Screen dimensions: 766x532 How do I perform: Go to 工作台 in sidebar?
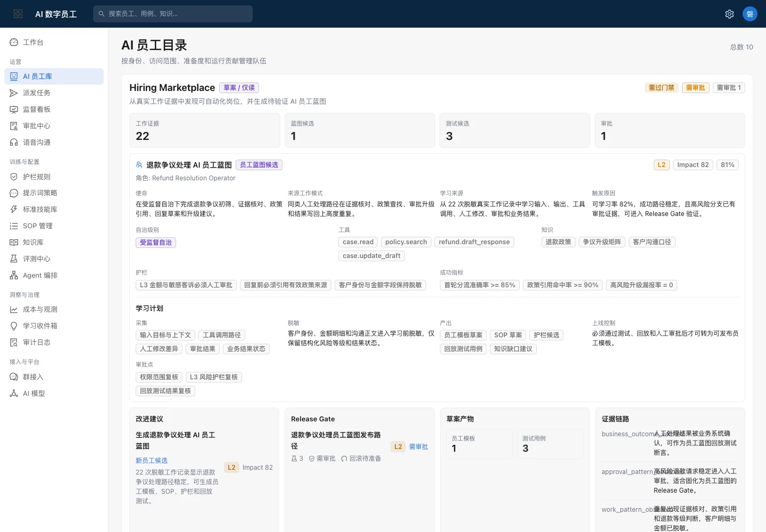tap(54, 42)
